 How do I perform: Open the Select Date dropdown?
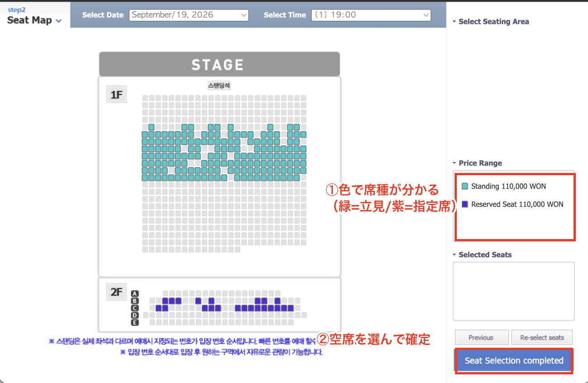(x=189, y=15)
